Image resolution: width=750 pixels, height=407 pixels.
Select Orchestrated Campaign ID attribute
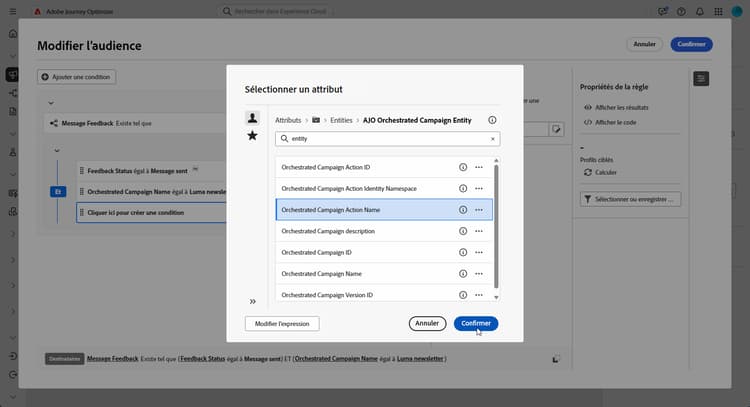pyautogui.click(x=384, y=253)
